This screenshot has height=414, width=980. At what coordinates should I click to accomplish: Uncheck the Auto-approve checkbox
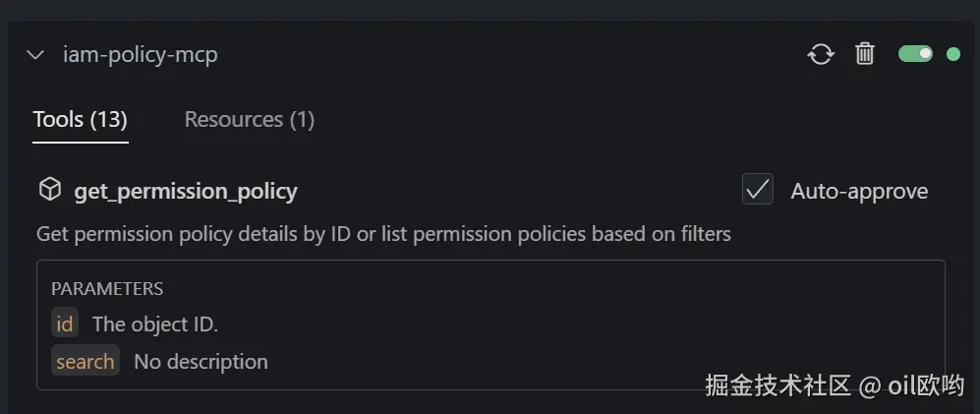click(758, 190)
